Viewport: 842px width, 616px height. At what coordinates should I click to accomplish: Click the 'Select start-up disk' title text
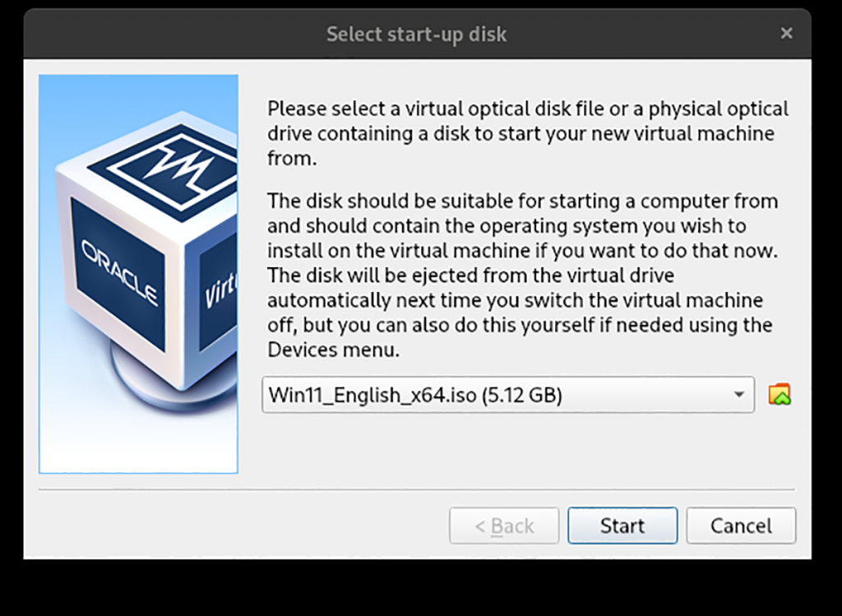(x=416, y=34)
